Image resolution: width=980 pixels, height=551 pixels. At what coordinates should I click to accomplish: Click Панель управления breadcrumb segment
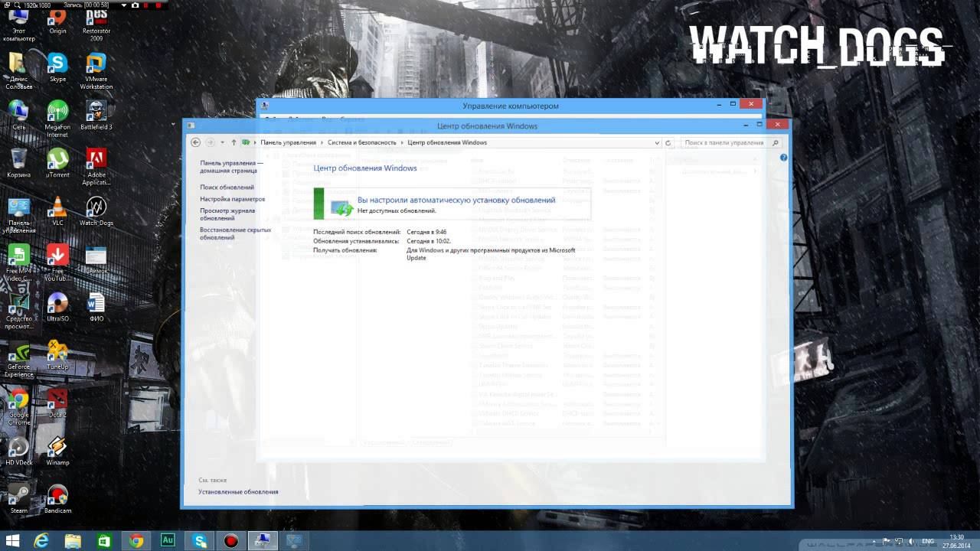pos(288,142)
